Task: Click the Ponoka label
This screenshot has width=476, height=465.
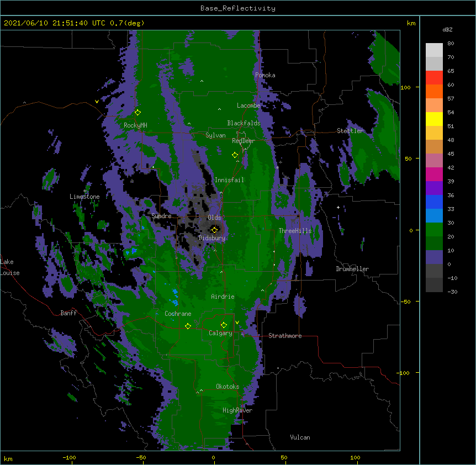Action: coord(265,75)
